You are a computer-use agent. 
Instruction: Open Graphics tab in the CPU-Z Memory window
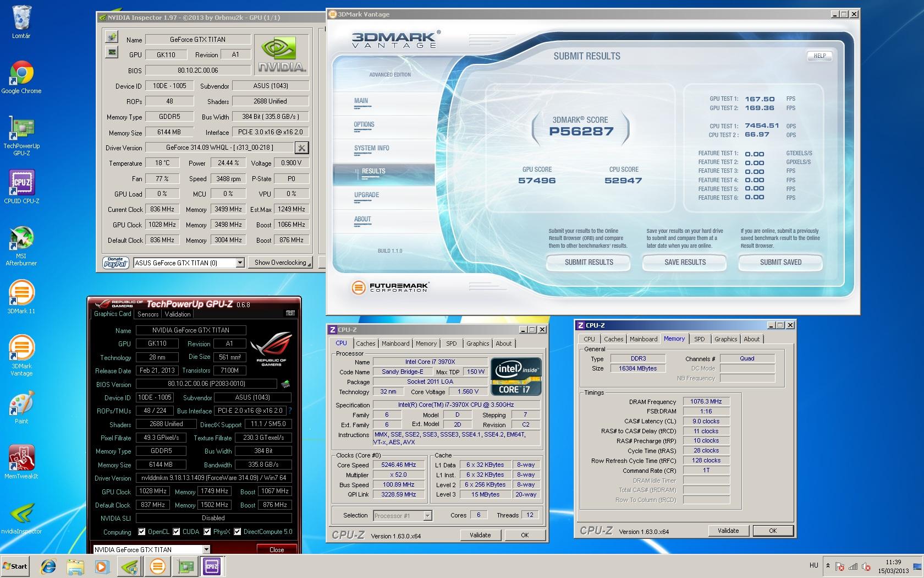pos(725,339)
